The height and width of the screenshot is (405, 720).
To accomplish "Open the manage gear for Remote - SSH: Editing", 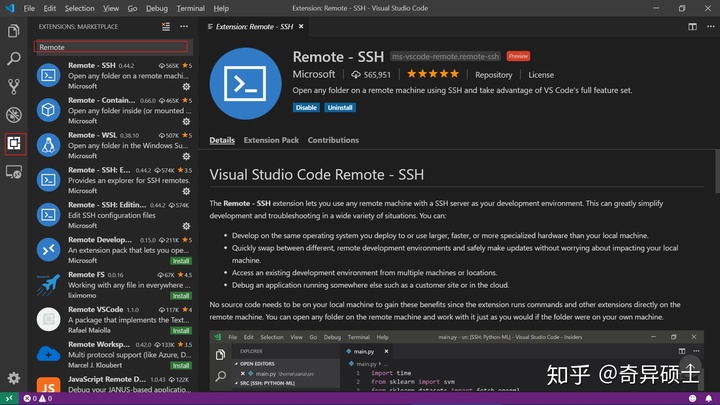I will tap(186, 226).
